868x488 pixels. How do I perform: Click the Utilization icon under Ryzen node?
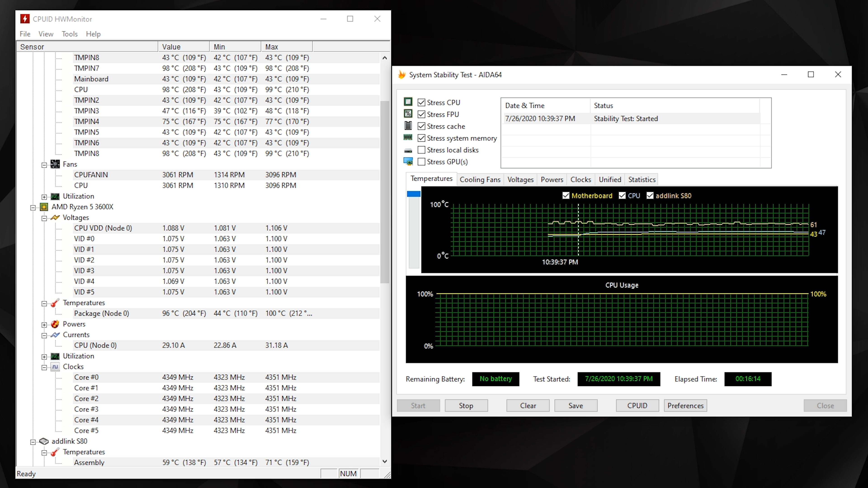click(55, 356)
